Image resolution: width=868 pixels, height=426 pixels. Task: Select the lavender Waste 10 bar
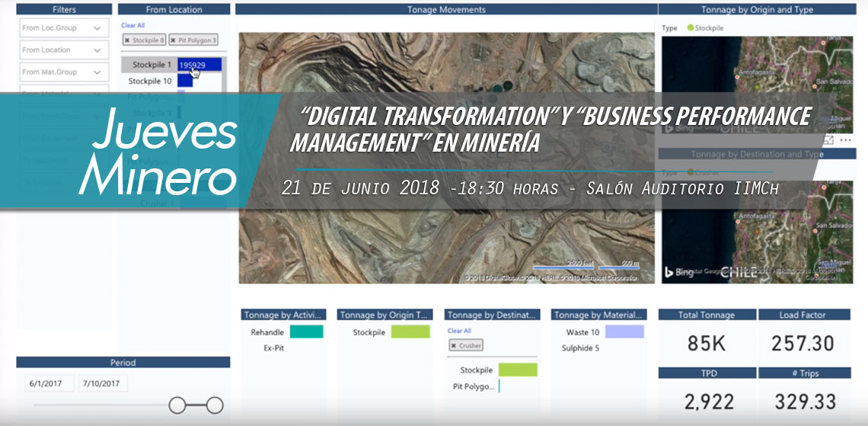(x=624, y=332)
